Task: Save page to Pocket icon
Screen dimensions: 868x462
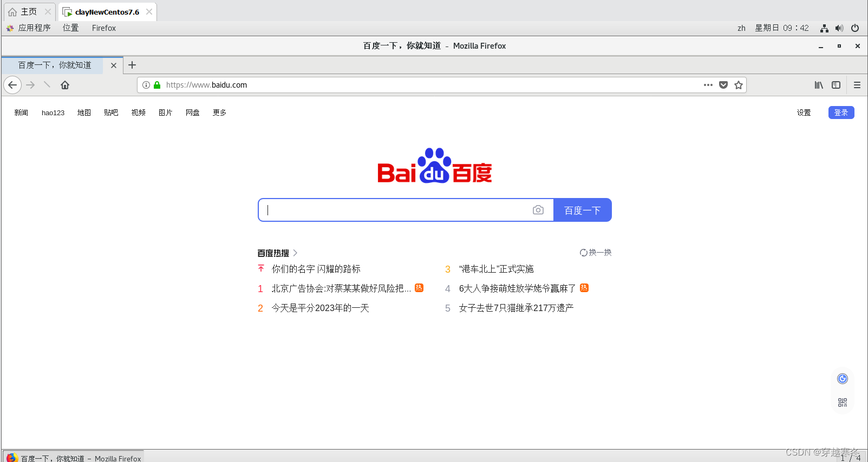Action: pos(723,85)
